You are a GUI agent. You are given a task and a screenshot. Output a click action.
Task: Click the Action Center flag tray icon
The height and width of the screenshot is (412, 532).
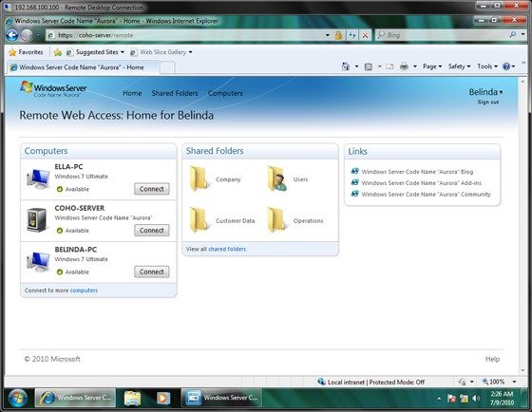pyautogui.click(x=451, y=399)
